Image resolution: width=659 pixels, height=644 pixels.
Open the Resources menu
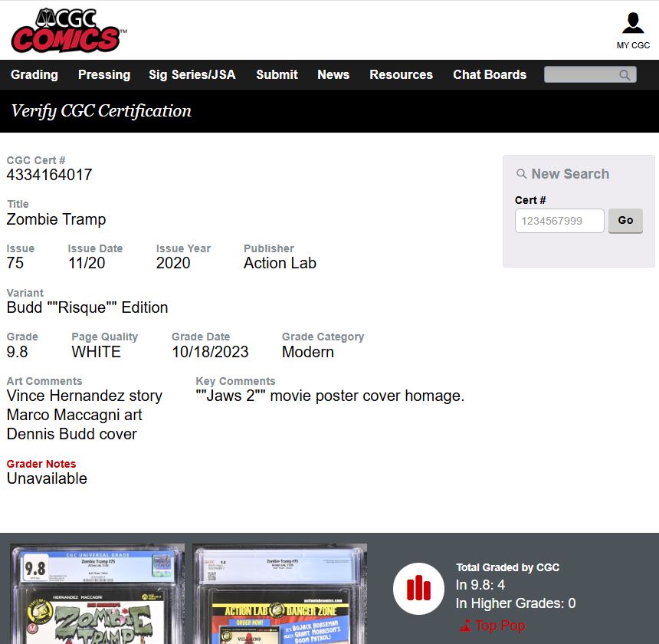401,74
